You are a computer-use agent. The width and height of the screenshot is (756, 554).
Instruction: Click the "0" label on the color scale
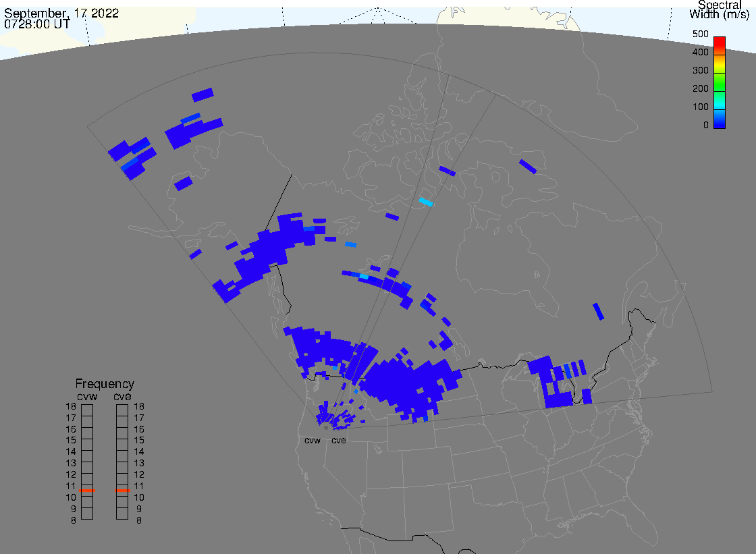point(706,126)
